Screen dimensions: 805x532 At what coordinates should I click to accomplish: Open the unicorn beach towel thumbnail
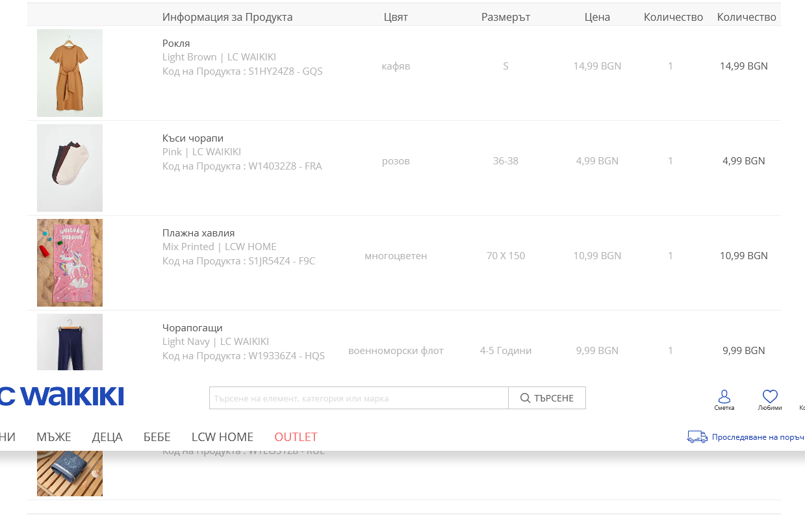click(70, 262)
